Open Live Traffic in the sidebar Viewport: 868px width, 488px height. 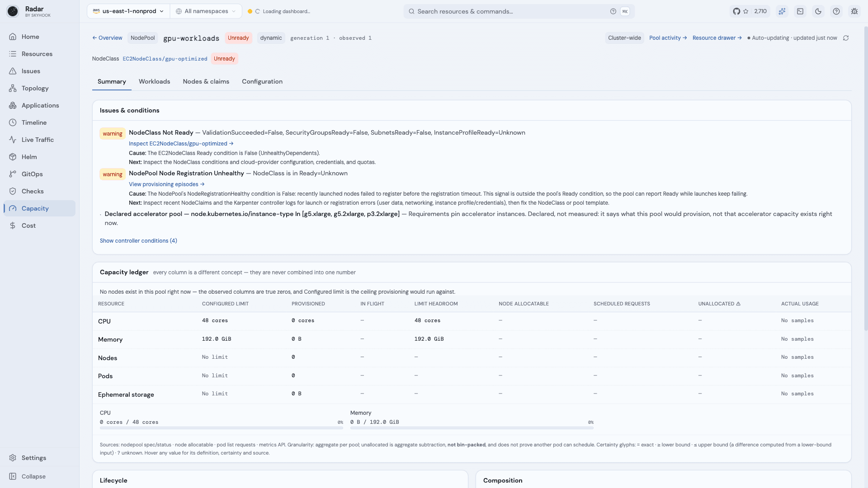click(39, 140)
